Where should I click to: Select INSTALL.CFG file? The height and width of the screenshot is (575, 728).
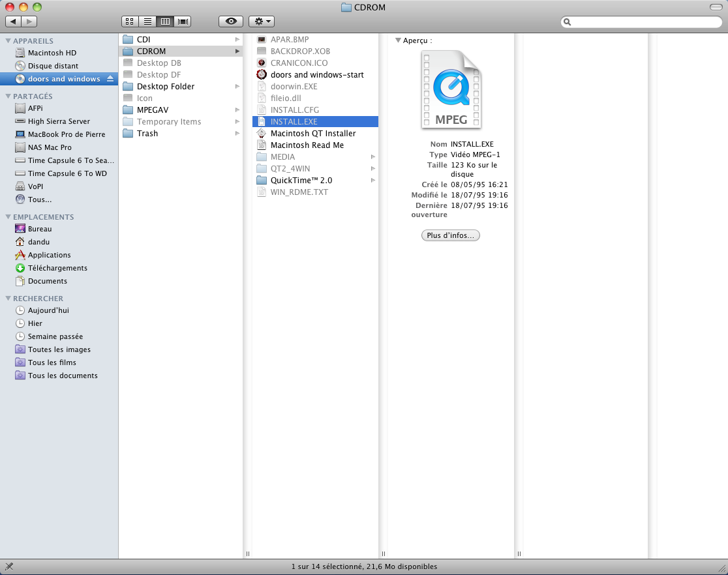(315, 110)
